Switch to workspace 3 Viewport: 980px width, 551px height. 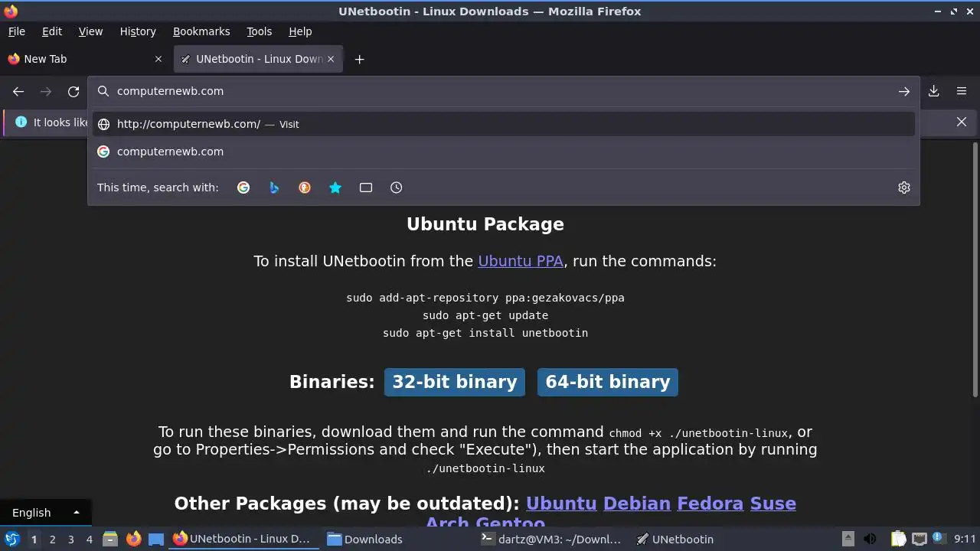click(70, 539)
